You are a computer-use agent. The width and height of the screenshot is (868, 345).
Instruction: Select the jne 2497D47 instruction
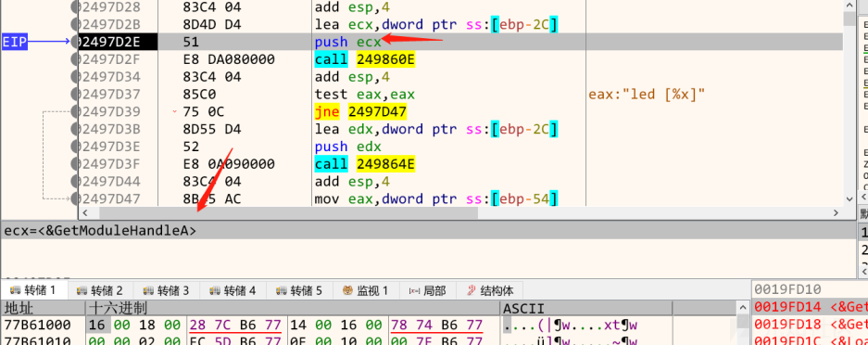click(x=360, y=112)
